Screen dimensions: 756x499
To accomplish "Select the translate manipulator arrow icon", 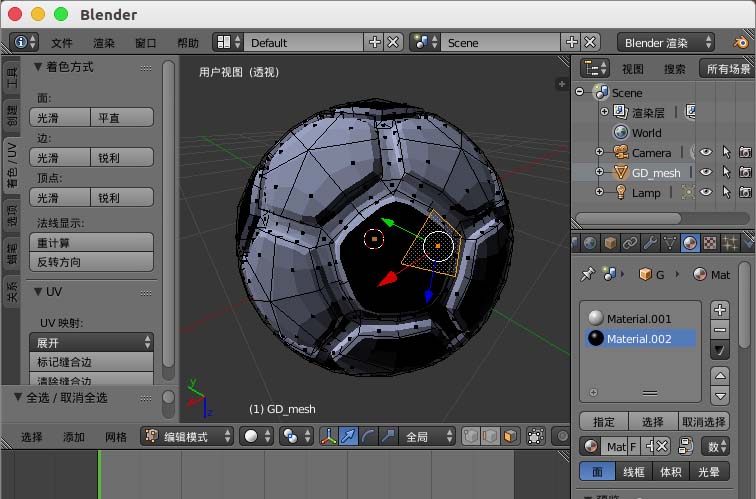I will [x=348, y=436].
